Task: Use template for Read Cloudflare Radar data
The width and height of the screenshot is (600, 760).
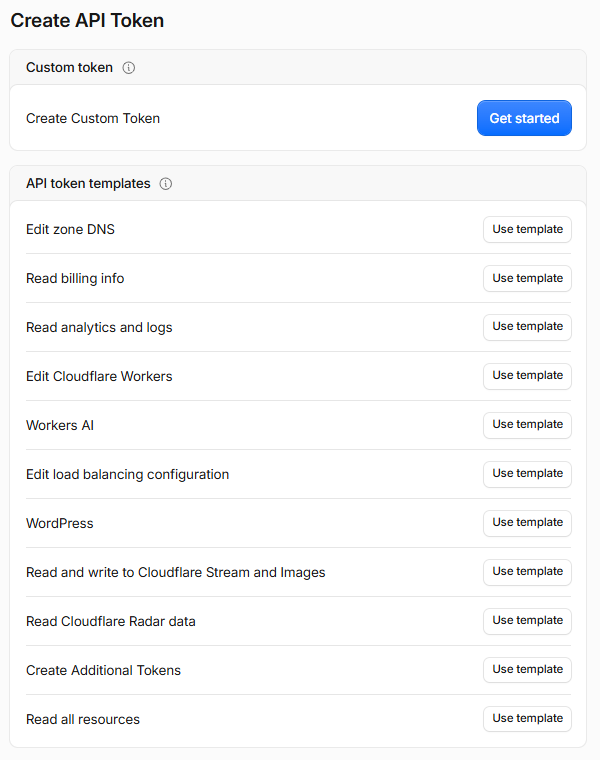Action: click(x=527, y=621)
